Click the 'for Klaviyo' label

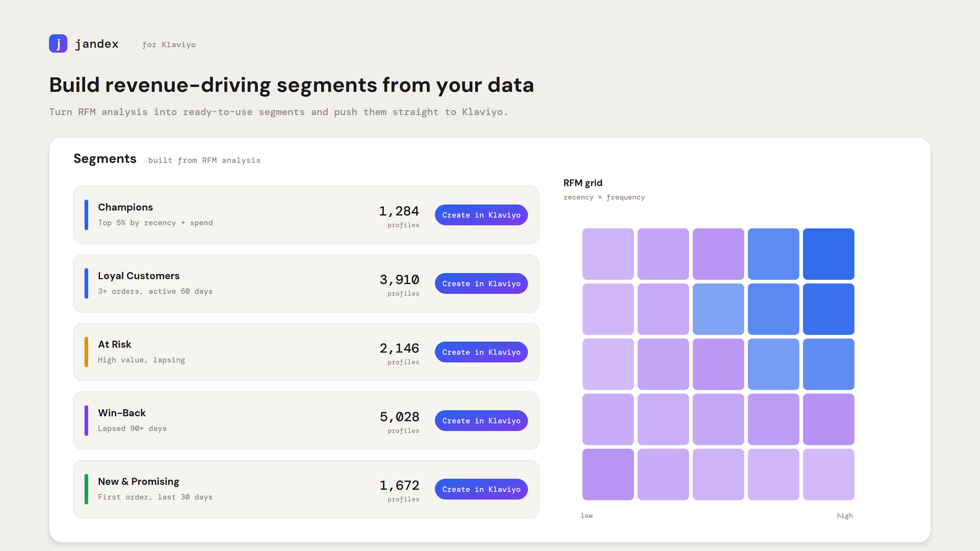point(169,45)
